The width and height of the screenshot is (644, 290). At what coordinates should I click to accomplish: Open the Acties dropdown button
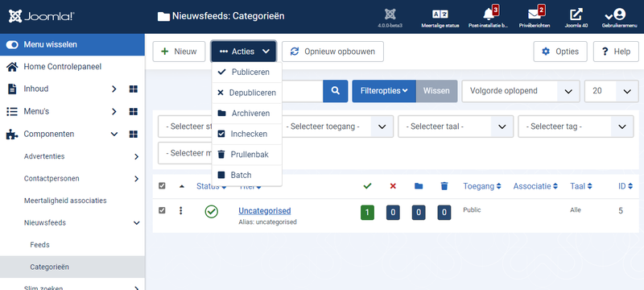(x=244, y=52)
